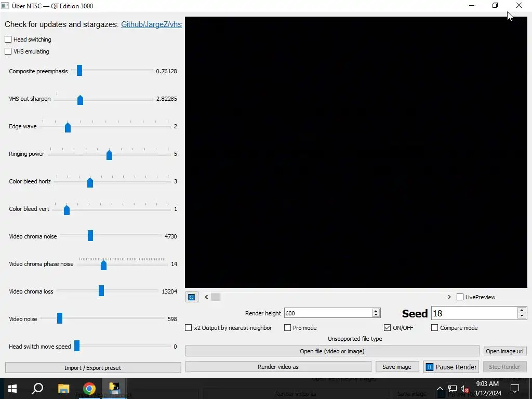Click the VHS out sharpen value 2.82285
532x399 pixels.
(x=167, y=99)
